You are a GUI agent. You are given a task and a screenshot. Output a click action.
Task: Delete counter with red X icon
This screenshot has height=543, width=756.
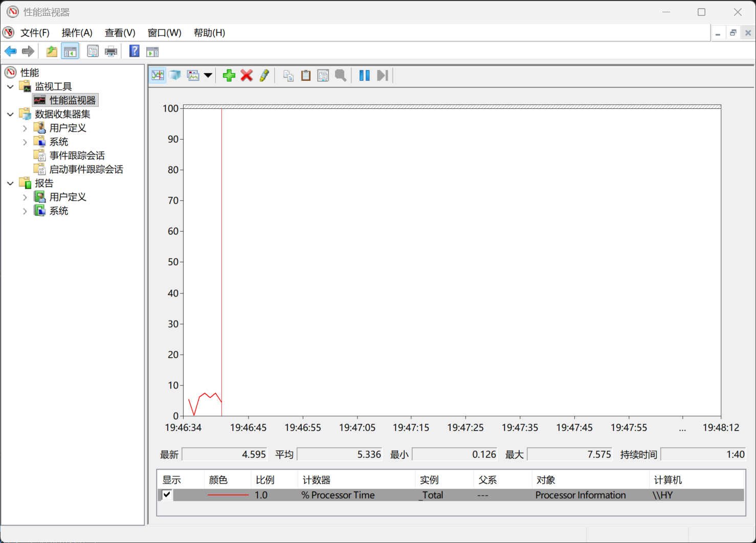click(x=247, y=76)
